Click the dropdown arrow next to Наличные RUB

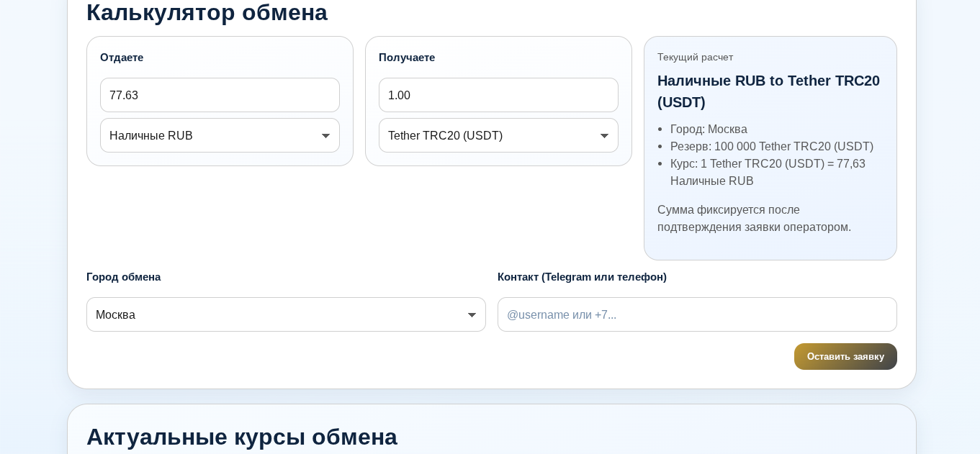pyautogui.click(x=325, y=135)
